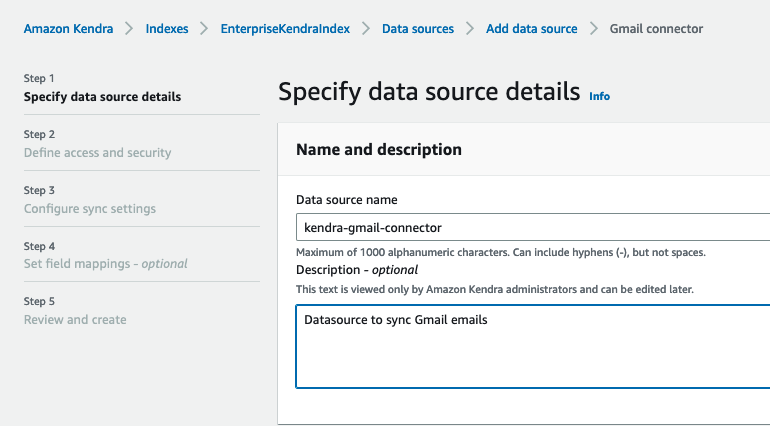The width and height of the screenshot is (770, 426).
Task: Open the Configure sync settings step
Action: click(89, 209)
